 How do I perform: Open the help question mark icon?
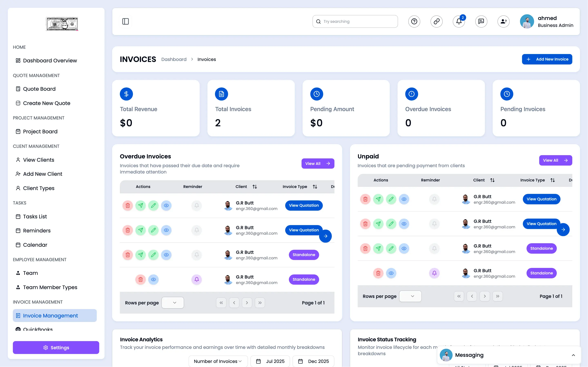pyautogui.click(x=414, y=21)
